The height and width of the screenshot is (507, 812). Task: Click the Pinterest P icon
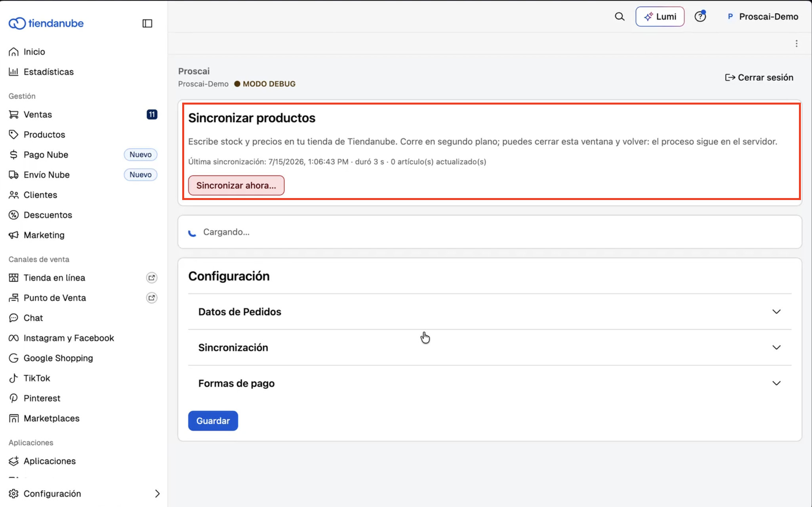pyautogui.click(x=14, y=398)
